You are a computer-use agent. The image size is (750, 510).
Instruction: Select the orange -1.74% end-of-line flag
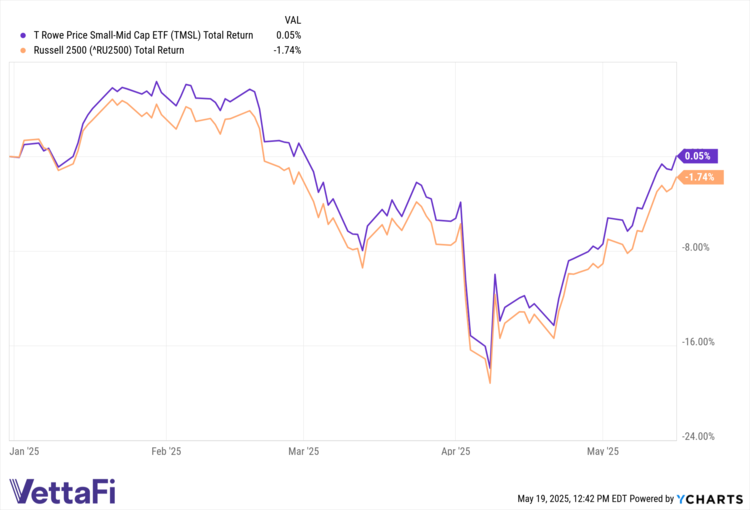tap(698, 178)
